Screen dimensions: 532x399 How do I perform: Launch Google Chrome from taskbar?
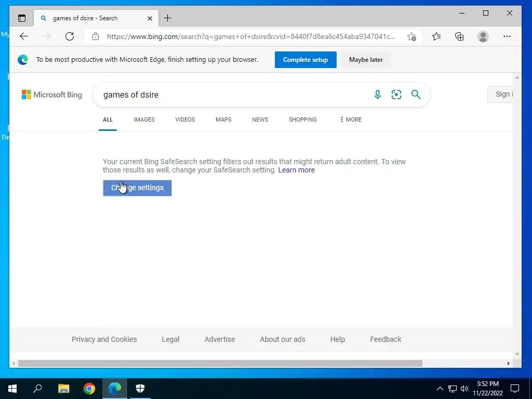(89, 389)
